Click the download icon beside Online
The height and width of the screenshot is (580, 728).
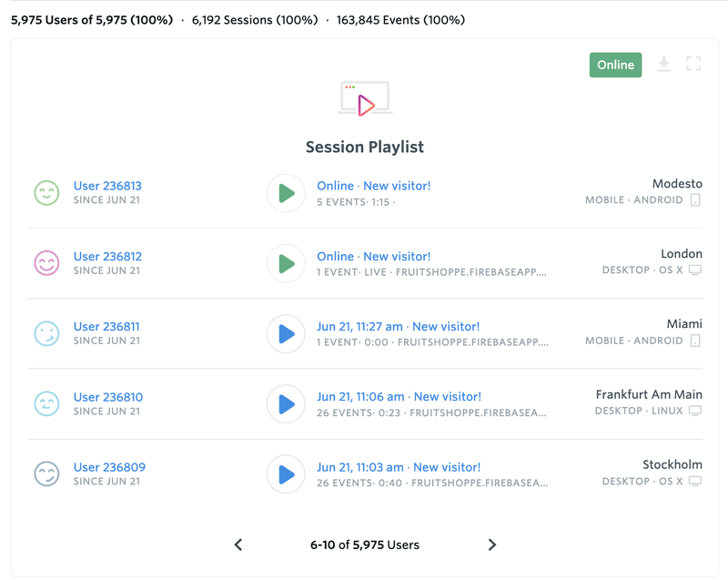coord(664,64)
